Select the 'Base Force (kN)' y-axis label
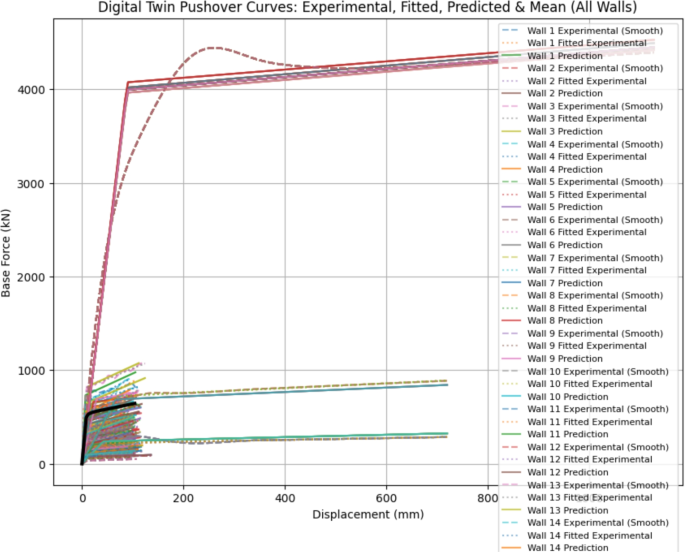This screenshot has height=552, width=685. click(x=6, y=253)
